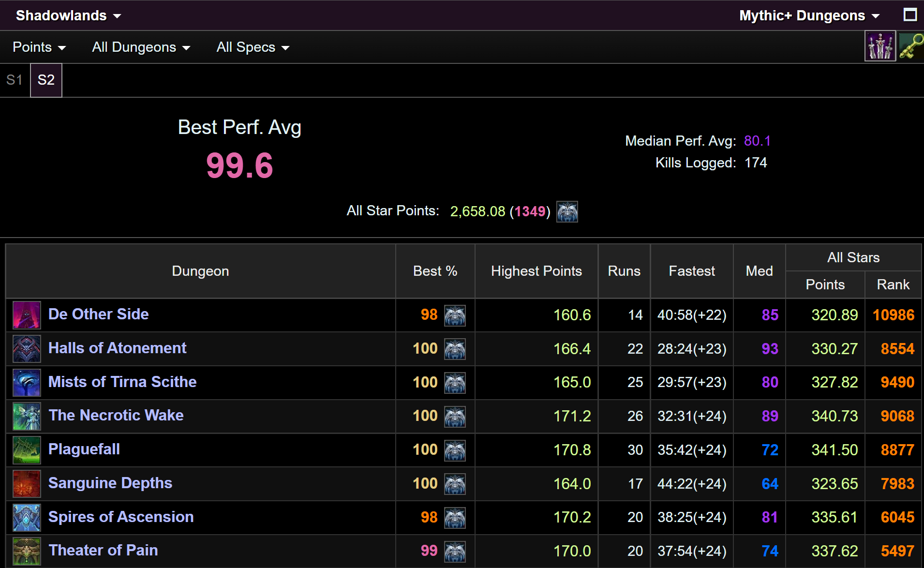Click The Necrotic Wake dungeon thumbnail
This screenshot has height=568, width=924.
coord(27,416)
